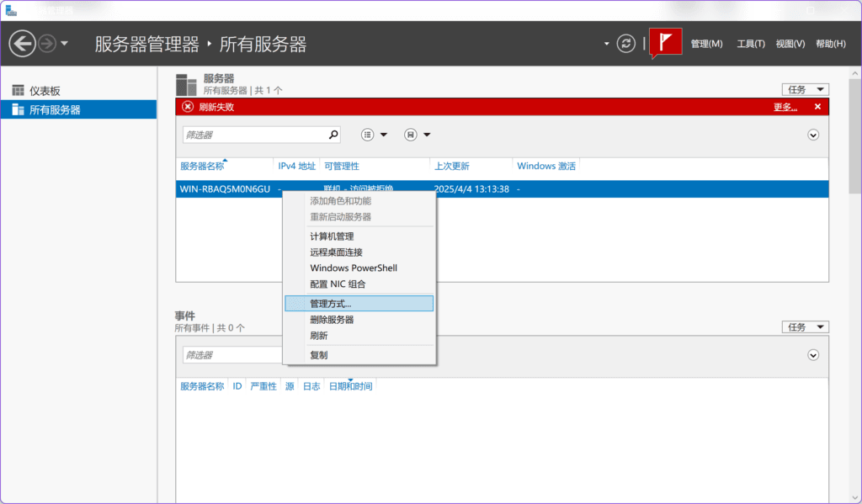展开事件区域右侧的折叠箭头

tap(812, 355)
